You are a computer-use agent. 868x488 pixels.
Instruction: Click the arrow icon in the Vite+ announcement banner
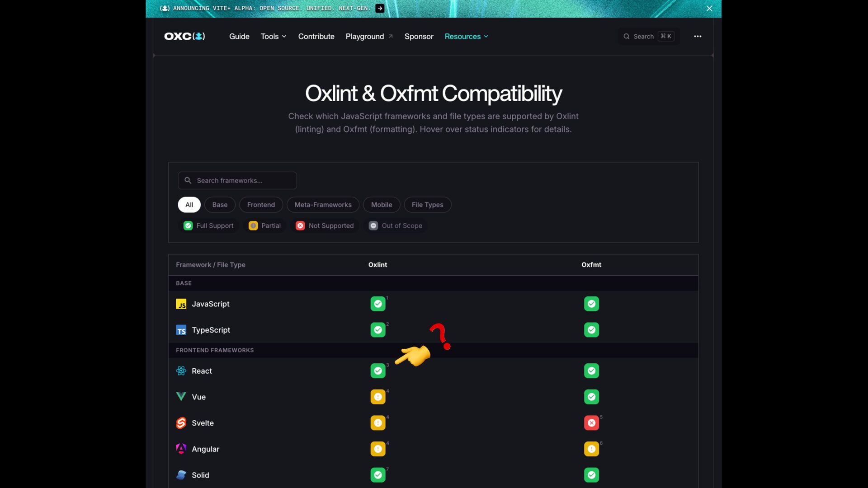(380, 8)
